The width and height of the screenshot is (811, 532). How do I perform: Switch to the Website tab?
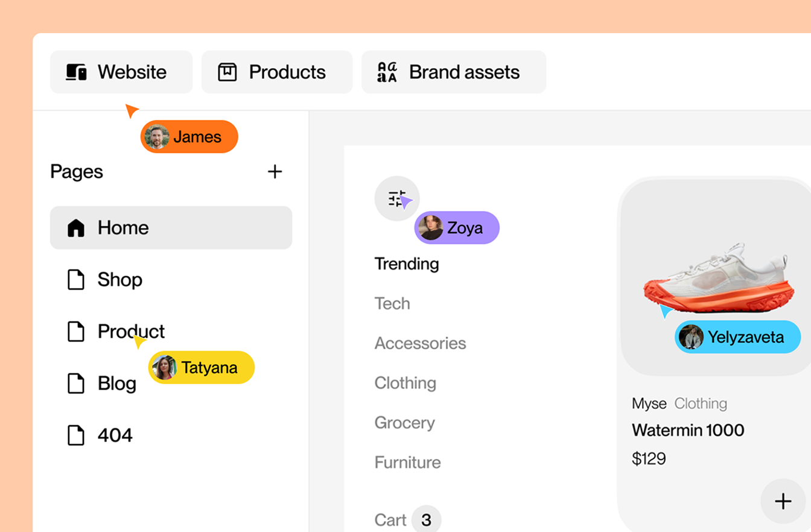[x=121, y=72]
